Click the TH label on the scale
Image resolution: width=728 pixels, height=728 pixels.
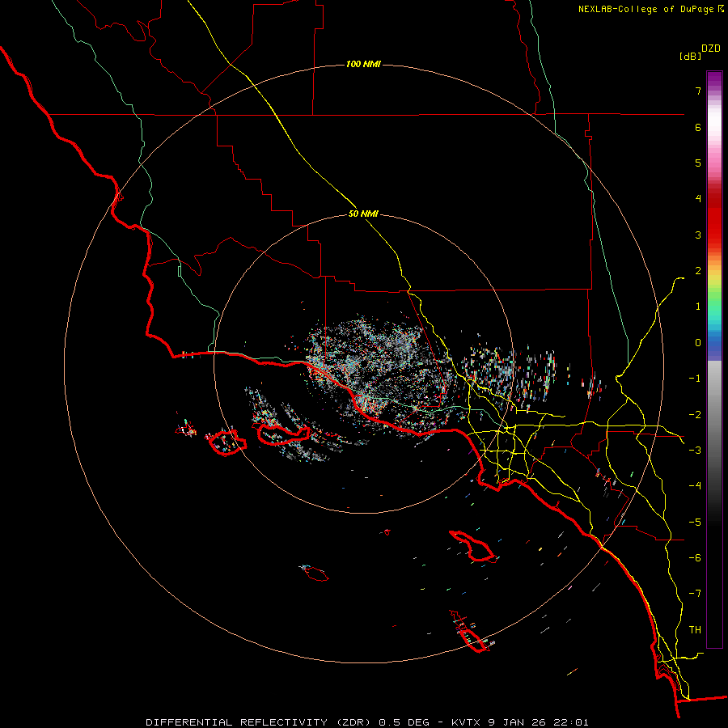[x=695, y=630]
